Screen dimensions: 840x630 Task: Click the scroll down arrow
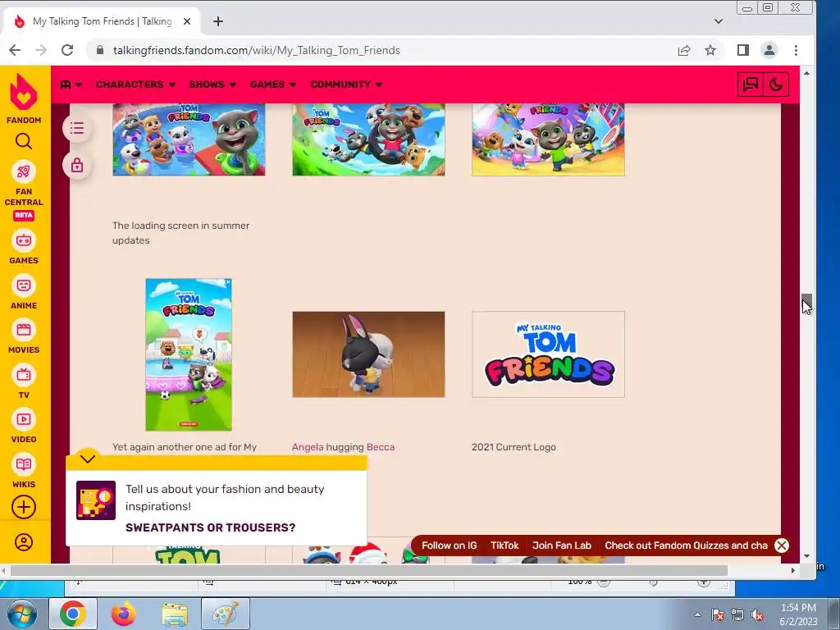pyautogui.click(x=807, y=556)
